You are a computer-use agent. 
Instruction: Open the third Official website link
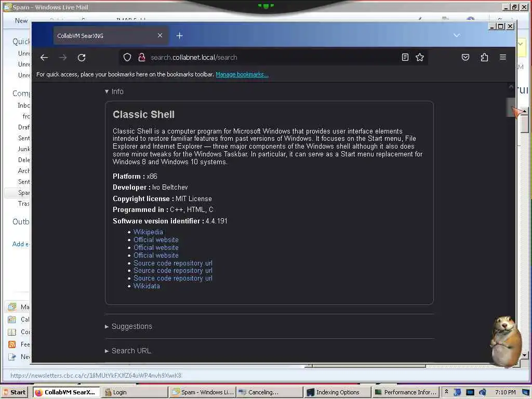point(156,256)
